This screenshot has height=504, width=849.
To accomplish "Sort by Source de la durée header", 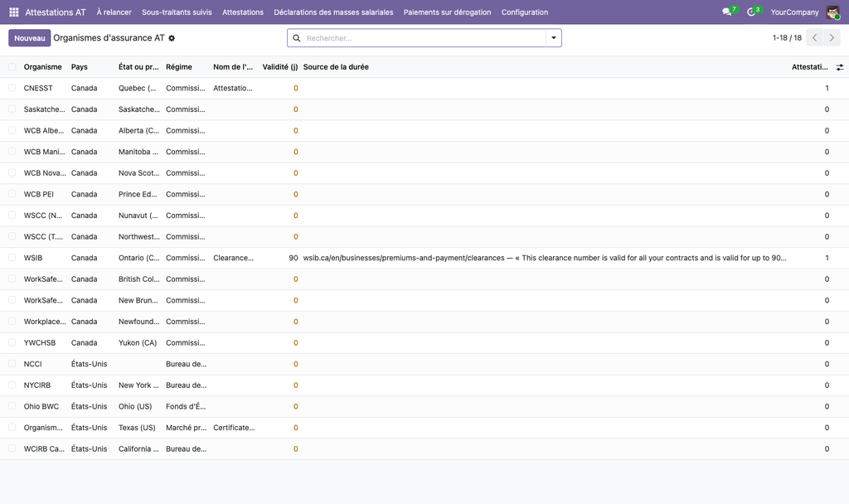I will [x=336, y=67].
